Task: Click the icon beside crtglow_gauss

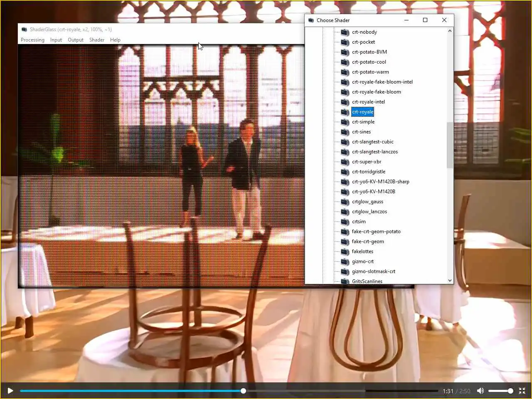Action: point(345,202)
